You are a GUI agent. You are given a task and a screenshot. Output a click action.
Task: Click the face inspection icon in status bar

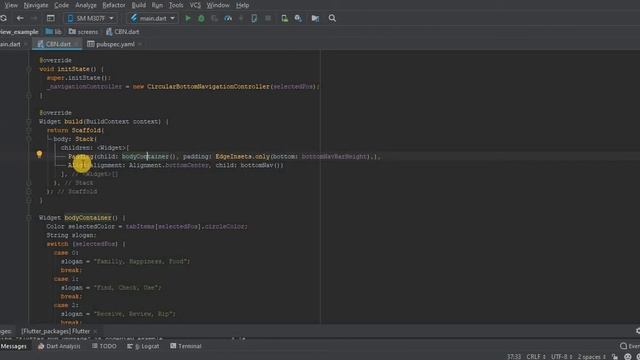[628, 357]
